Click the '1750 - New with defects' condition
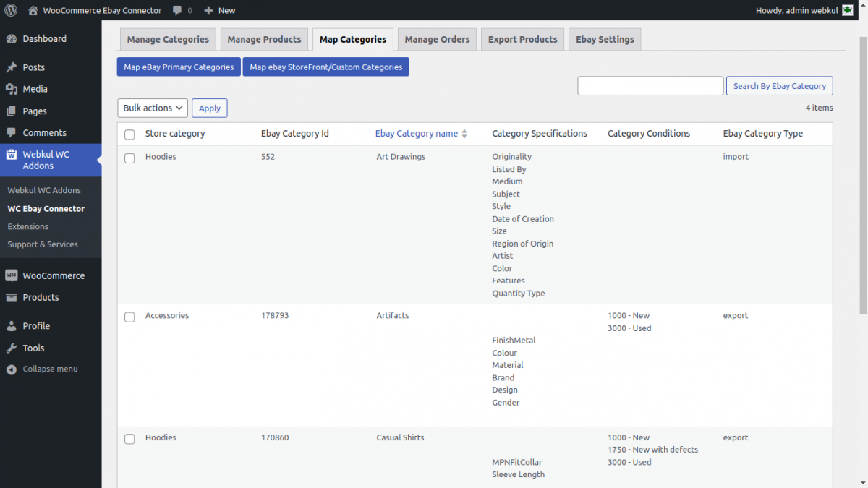The image size is (868, 488). (x=652, y=450)
